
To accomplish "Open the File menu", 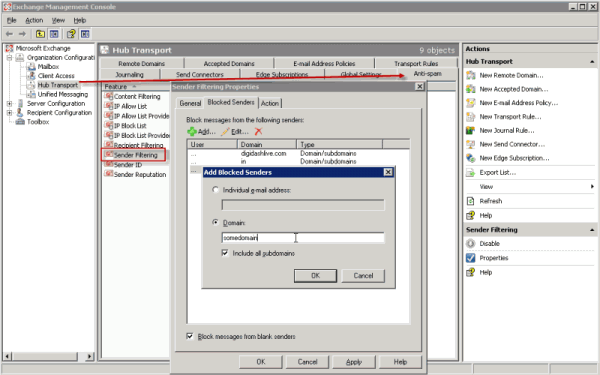I will 11,20.
